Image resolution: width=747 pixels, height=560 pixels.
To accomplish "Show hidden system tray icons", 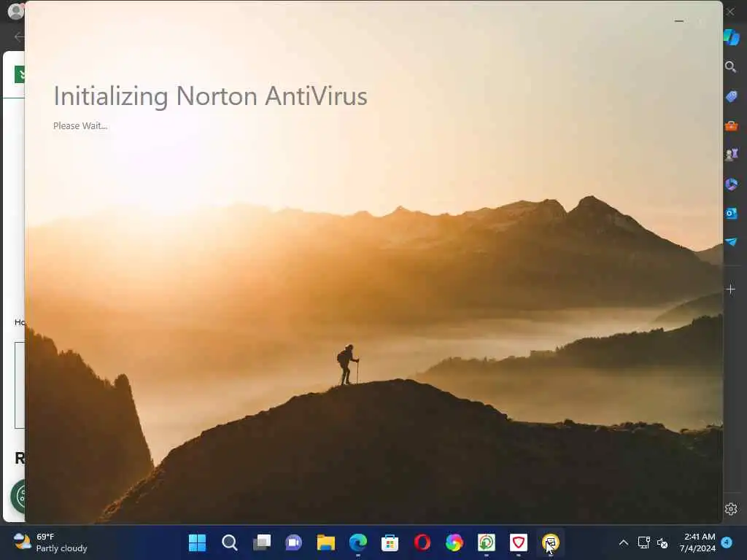I will pos(623,542).
